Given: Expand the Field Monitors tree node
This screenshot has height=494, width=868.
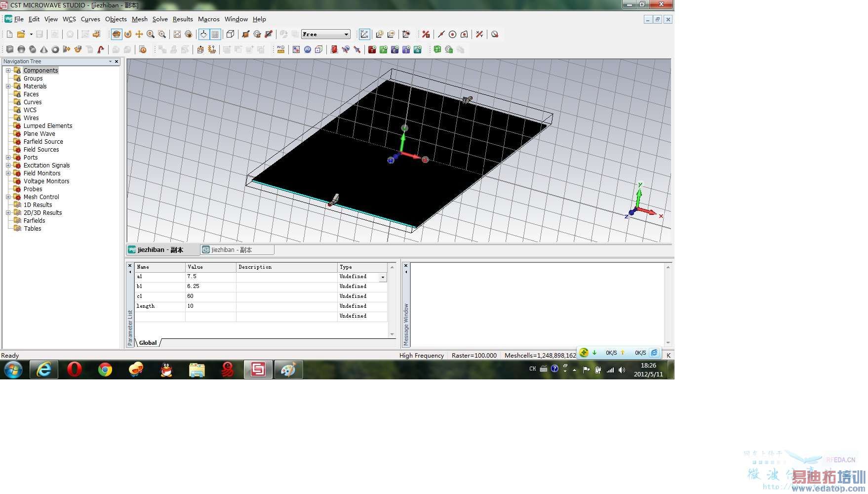Looking at the screenshot, I should [8, 173].
